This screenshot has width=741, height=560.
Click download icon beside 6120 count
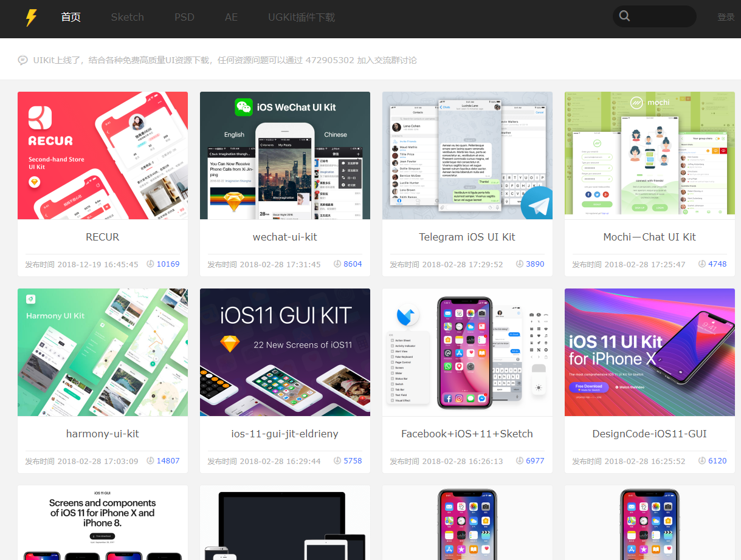pyautogui.click(x=702, y=461)
